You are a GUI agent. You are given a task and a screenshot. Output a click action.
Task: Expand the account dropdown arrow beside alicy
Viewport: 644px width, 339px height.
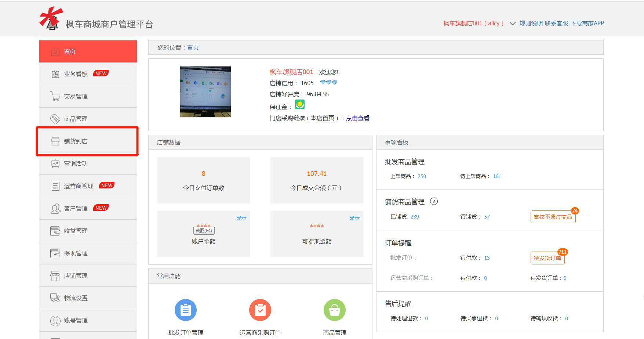pyautogui.click(x=512, y=24)
